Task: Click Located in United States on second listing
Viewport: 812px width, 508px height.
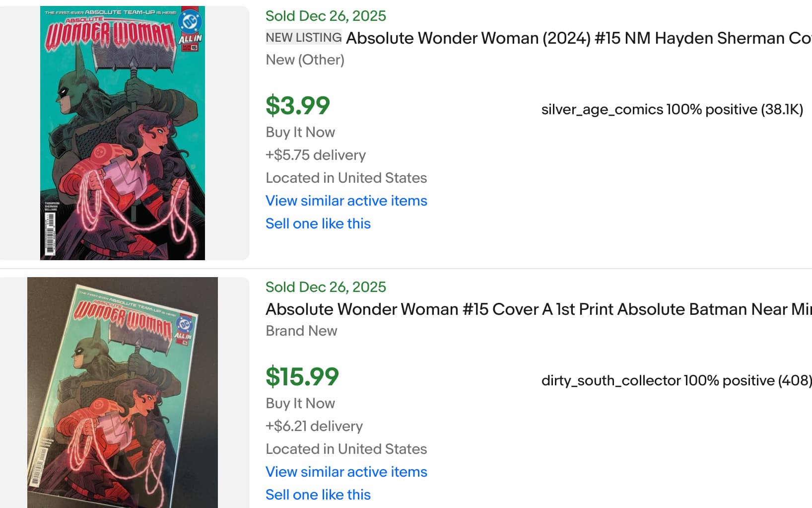Action: tap(346, 449)
